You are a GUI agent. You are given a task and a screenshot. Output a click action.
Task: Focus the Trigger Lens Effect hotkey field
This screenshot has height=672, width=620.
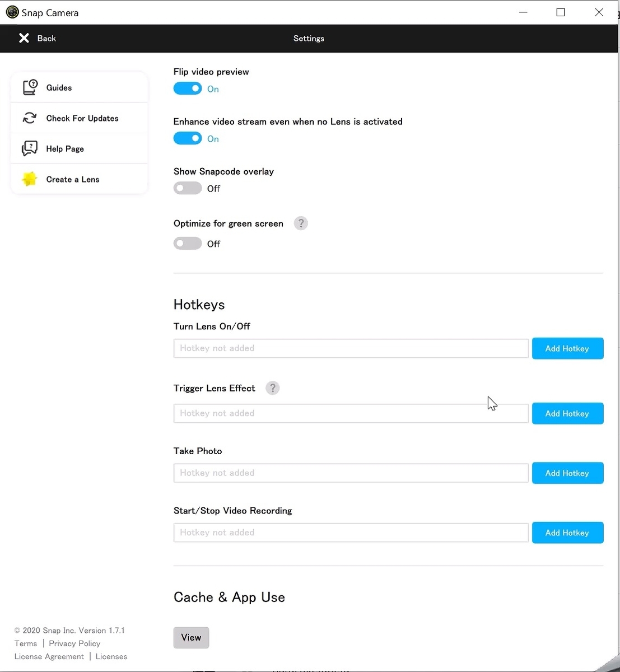351,413
